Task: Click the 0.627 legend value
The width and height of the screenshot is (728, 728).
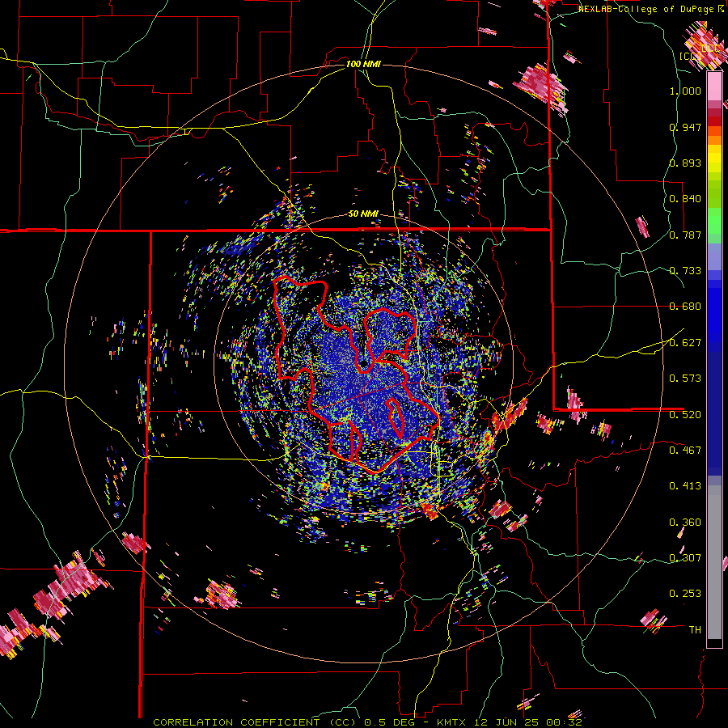Action: point(685,343)
